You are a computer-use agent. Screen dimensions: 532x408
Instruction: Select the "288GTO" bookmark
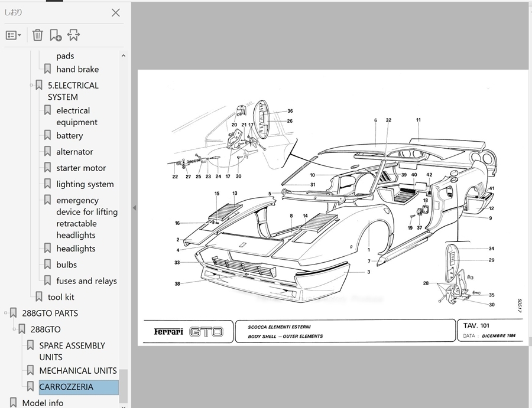[46, 329]
